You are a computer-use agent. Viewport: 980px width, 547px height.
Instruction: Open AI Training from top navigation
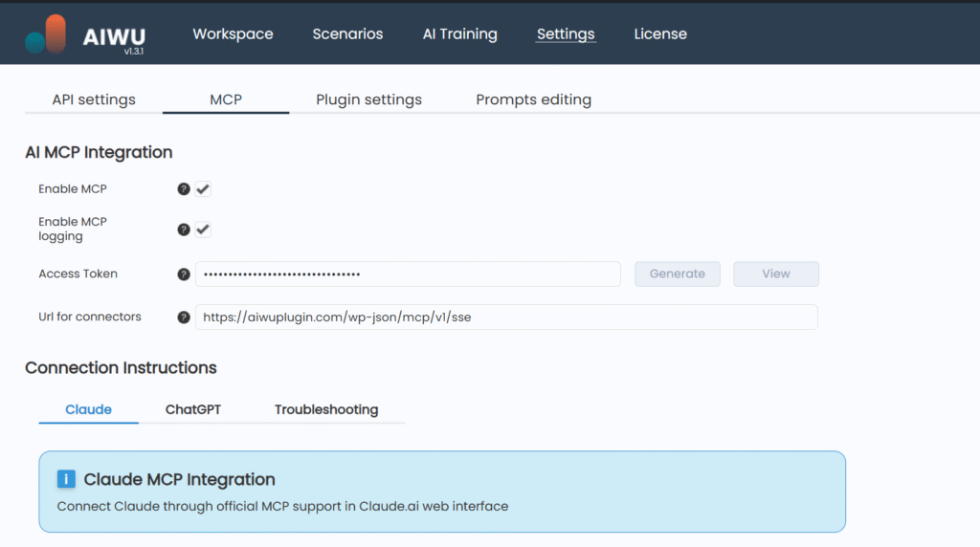[x=459, y=34]
